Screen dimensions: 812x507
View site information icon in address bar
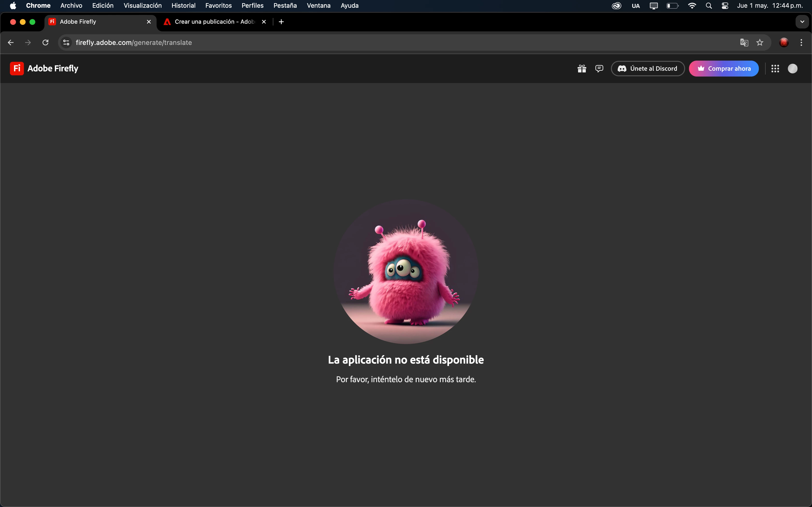pos(66,42)
